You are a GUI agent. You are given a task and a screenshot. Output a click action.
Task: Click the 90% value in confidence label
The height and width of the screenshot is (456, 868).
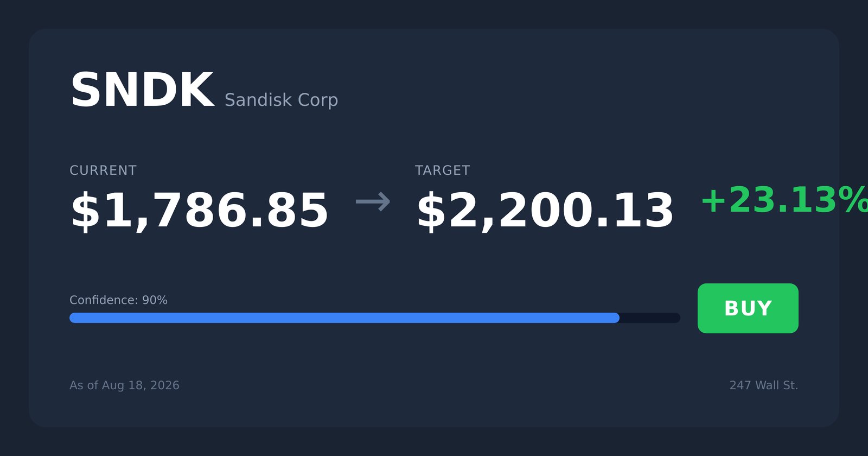coord(155,300)
